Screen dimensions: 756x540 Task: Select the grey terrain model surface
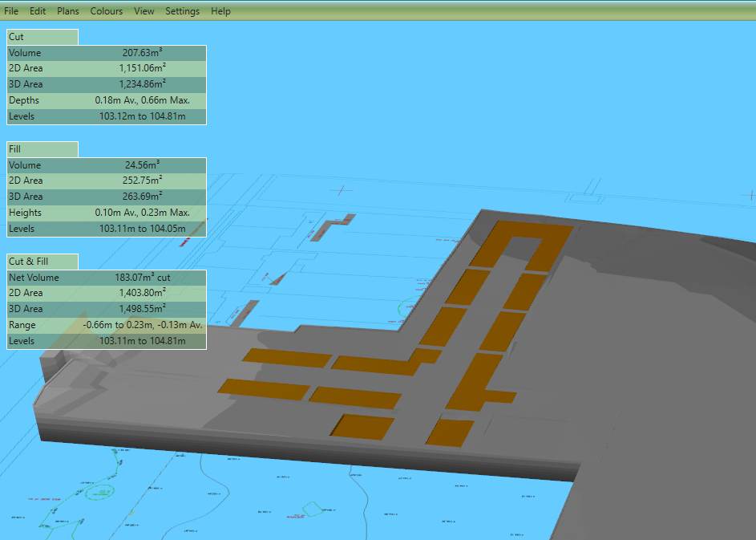click(627, 362)
